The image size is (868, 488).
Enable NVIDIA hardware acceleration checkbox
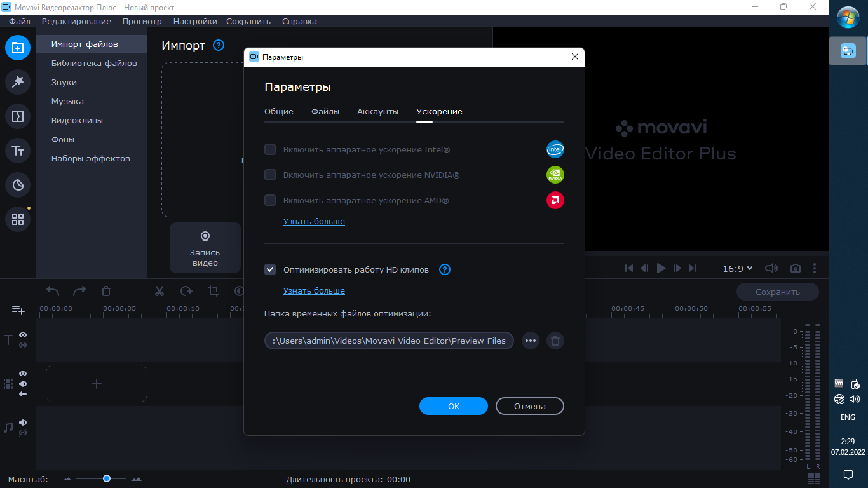270,175
